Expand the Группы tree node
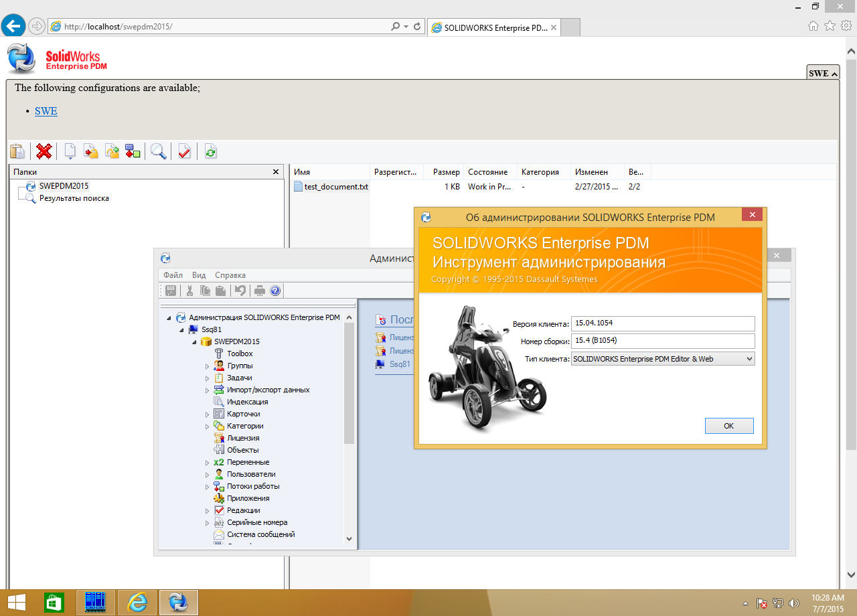 point(207,366)
